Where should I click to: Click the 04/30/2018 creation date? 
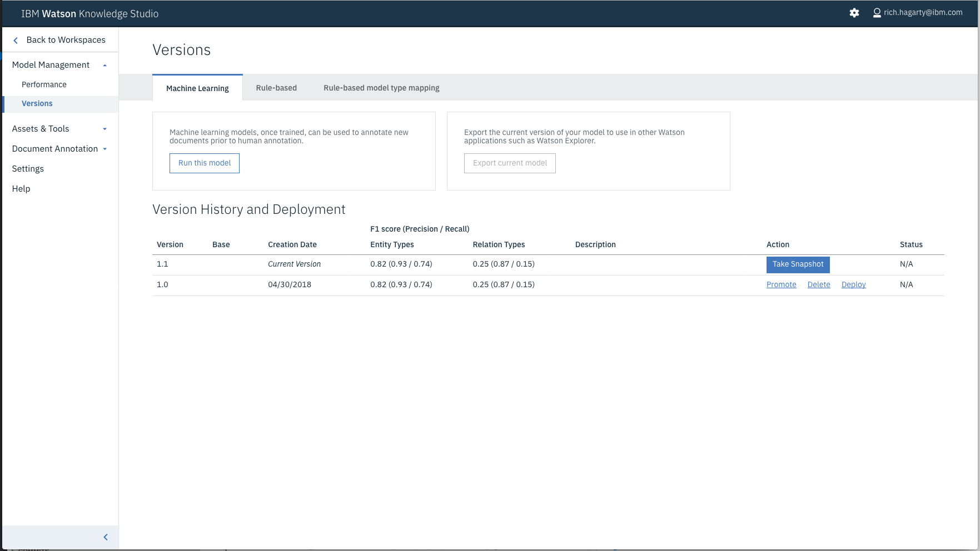click(x=290, y=284)
